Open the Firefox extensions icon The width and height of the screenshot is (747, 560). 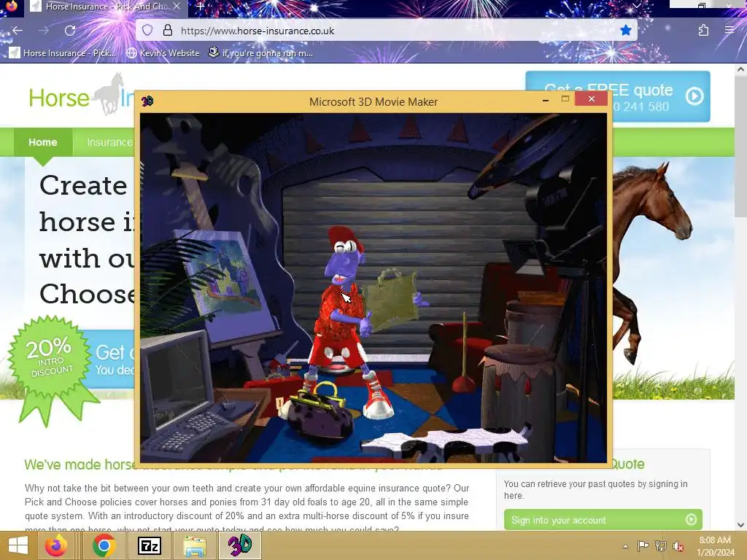703,31
